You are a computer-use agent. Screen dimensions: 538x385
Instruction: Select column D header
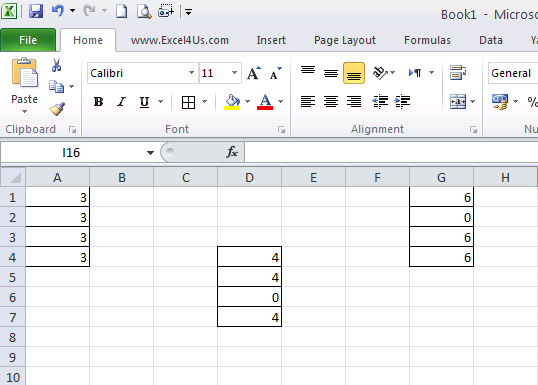click(249, 177)
